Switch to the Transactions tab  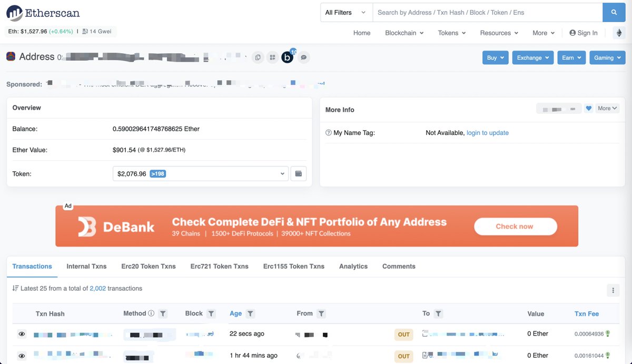(32, 266)
